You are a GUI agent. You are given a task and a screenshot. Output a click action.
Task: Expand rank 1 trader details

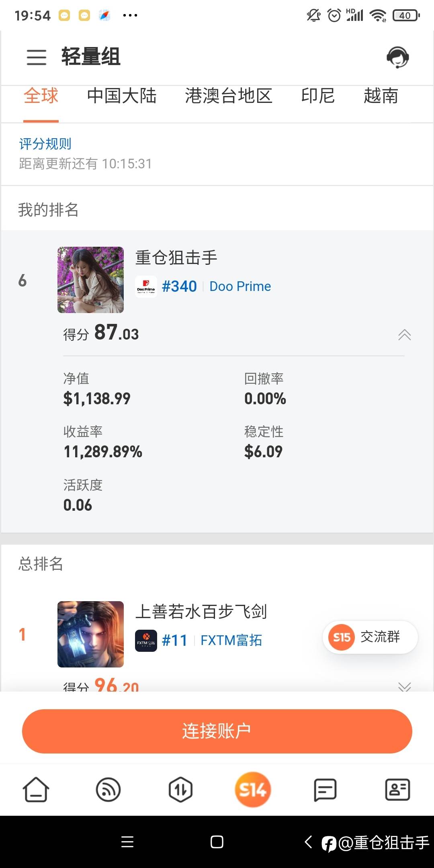point(404,686)
